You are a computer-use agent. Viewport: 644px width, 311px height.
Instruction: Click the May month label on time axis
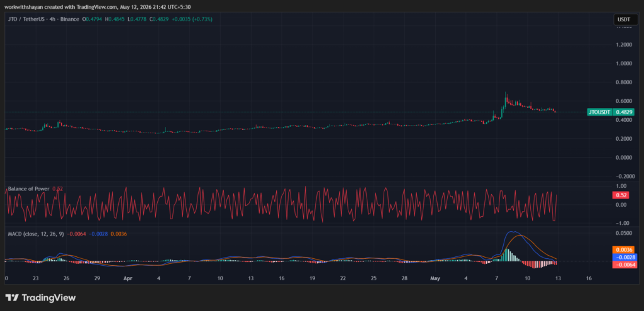[435, 278]
